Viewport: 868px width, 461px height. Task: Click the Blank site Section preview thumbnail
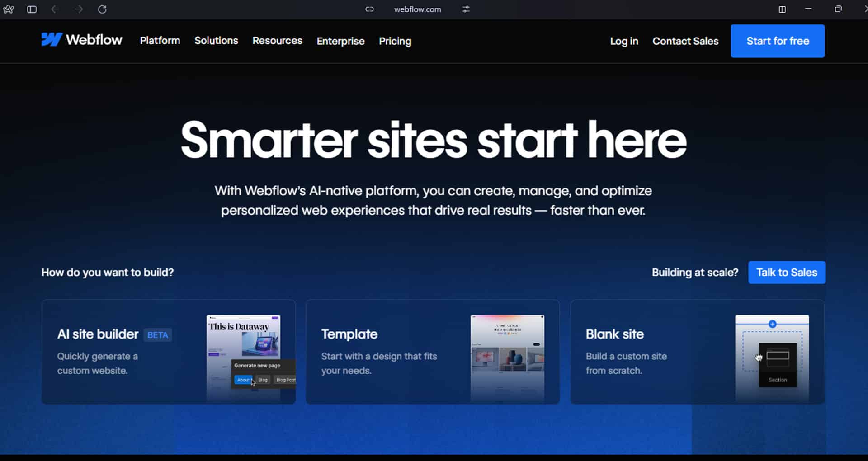pos(772,358)
